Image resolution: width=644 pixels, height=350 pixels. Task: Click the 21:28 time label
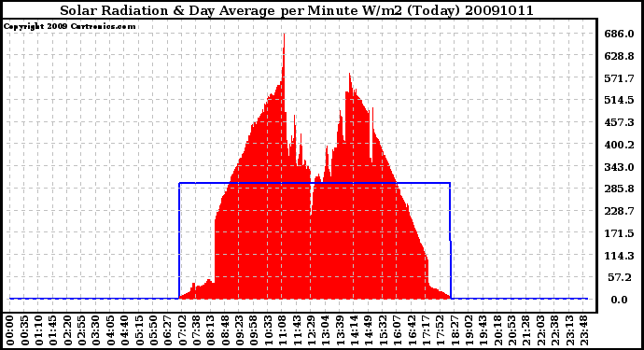point(527,330)
